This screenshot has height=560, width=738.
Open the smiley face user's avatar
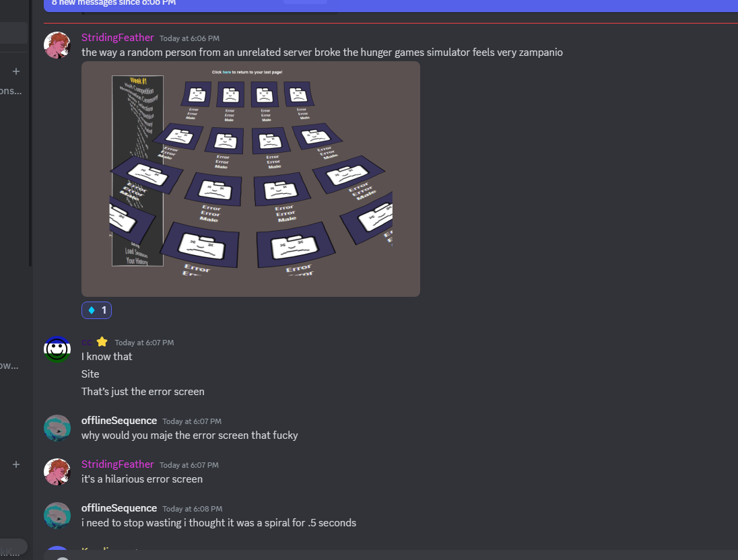point(57,349)
